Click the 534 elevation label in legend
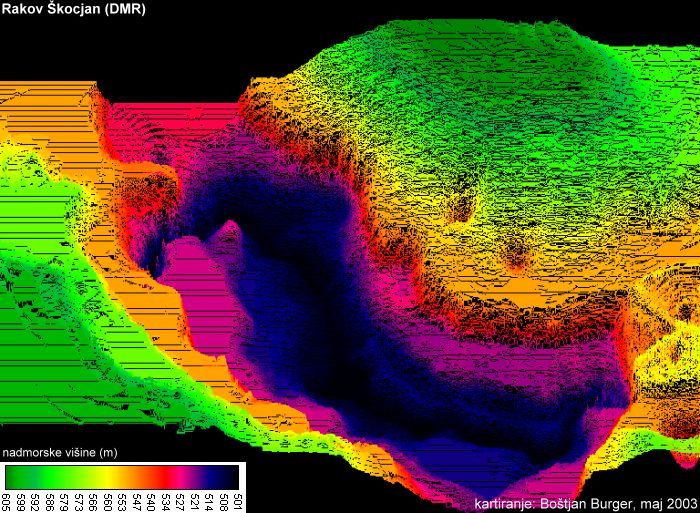700x513 pixels. click(x=165, y=501)
